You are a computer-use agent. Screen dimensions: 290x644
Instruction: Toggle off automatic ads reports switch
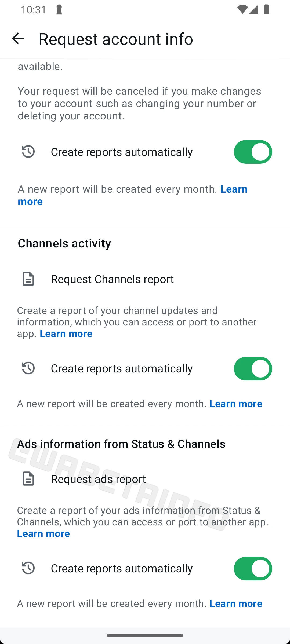253,568
